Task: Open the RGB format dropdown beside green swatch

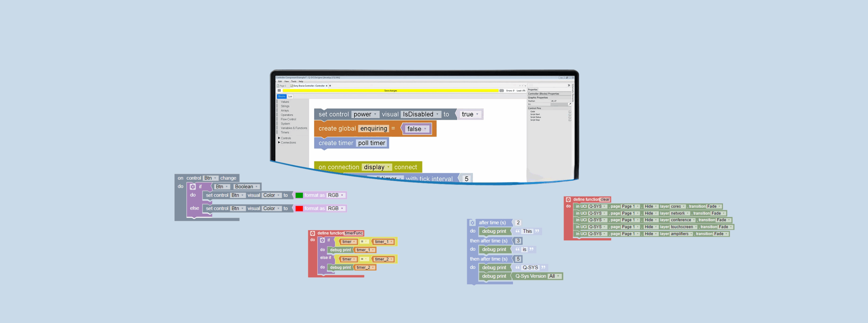Action: (336, 195)
